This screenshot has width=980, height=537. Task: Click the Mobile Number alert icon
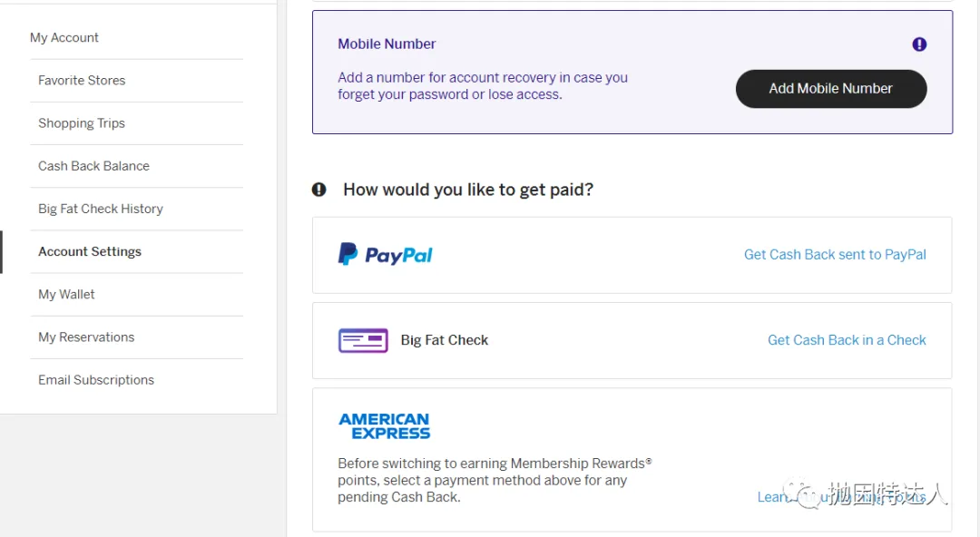point(919,44)
